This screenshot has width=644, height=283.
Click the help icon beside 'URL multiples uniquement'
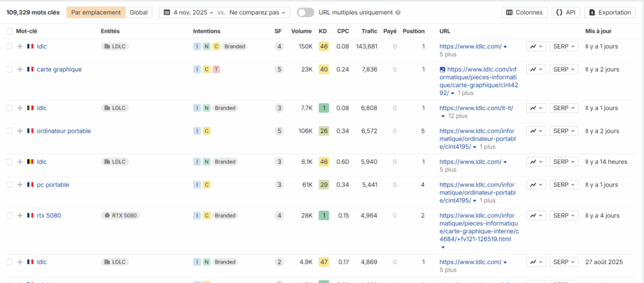(397, 13)
